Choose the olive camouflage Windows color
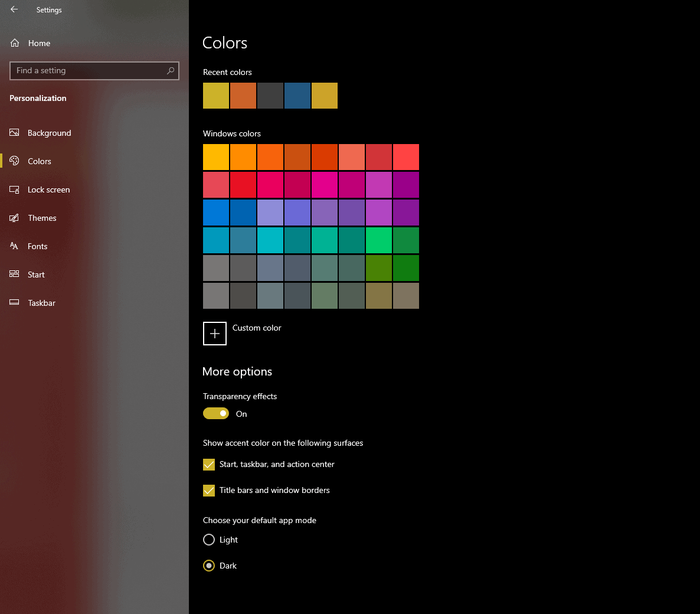Image resolution: width=700 pixels, height=614 pixels. (379, 295)
